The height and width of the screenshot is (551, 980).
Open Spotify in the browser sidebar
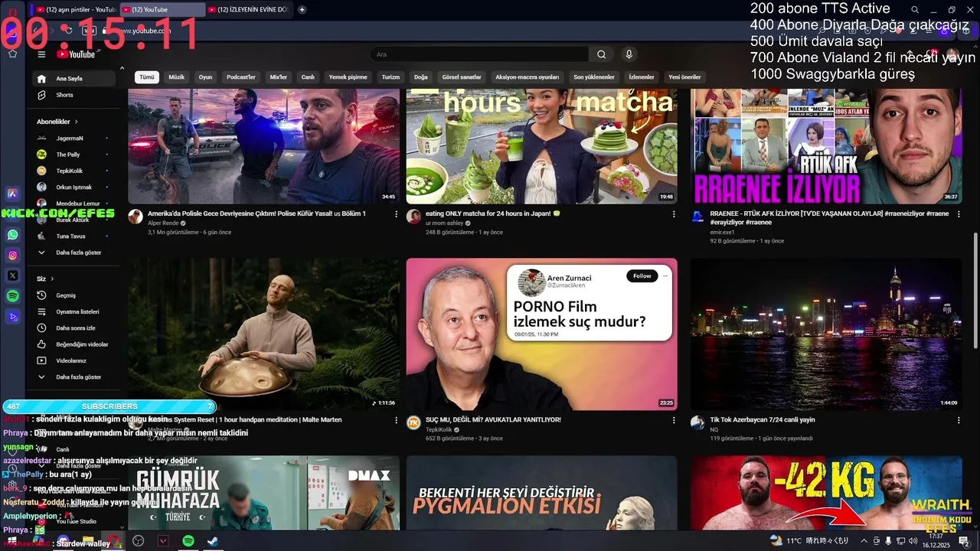pos(12,295)
